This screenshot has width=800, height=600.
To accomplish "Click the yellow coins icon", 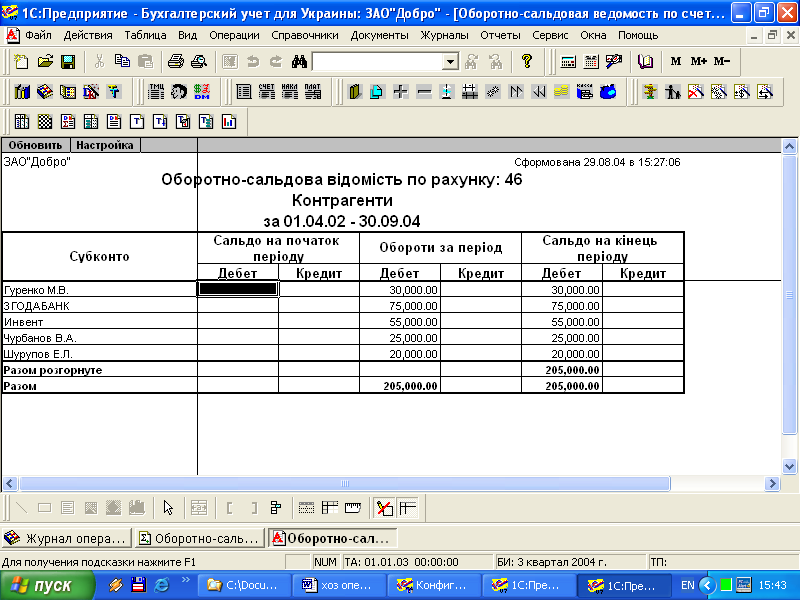I will [x=561, y=92].
